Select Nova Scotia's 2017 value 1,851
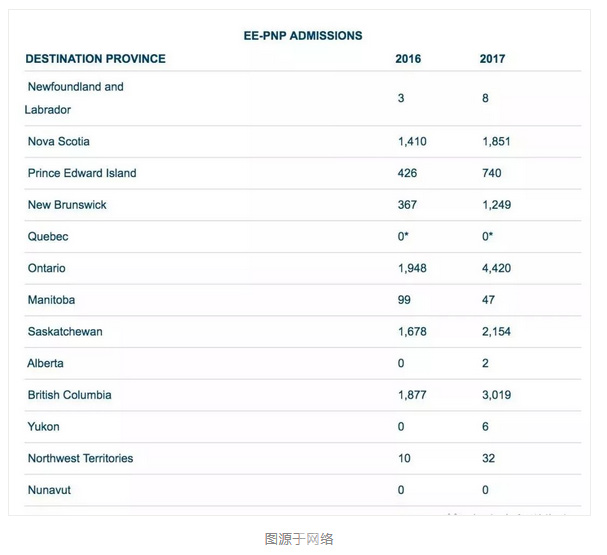The image size is (607, 555). pos(495,141)
